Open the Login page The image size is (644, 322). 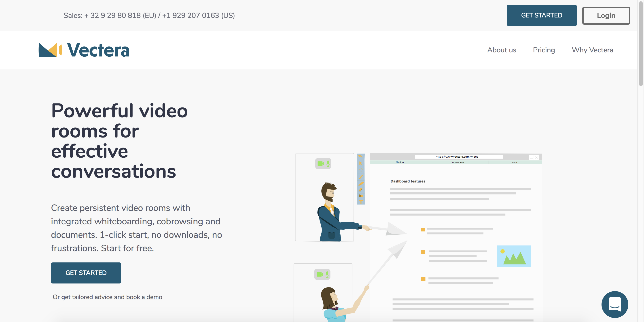point(606,15)
